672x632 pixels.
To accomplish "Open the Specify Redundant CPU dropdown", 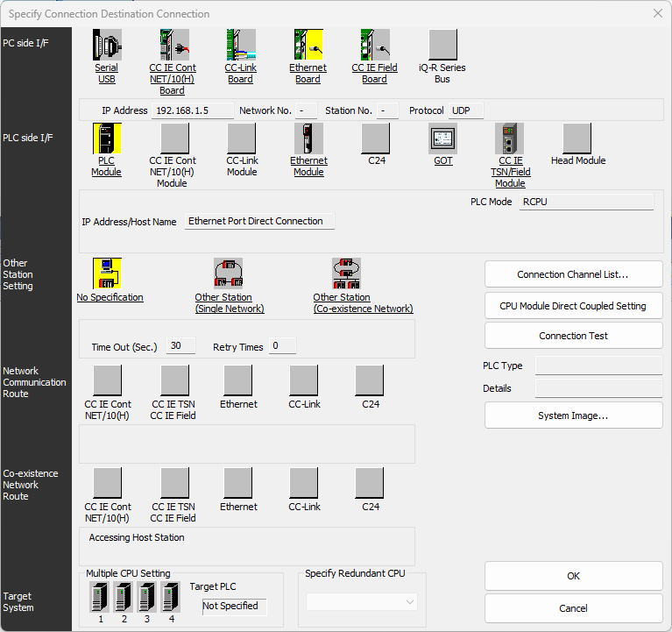I will tap(362, 602).
